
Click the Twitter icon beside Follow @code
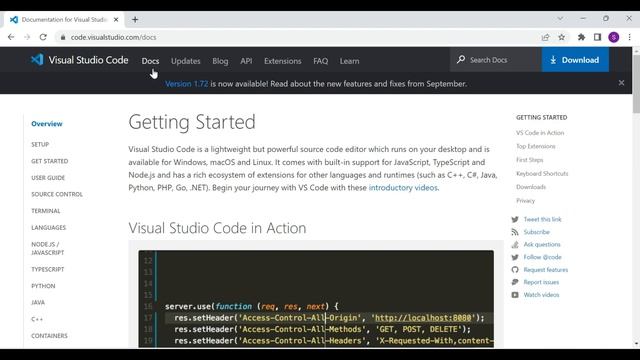click(x=515, y=257)
